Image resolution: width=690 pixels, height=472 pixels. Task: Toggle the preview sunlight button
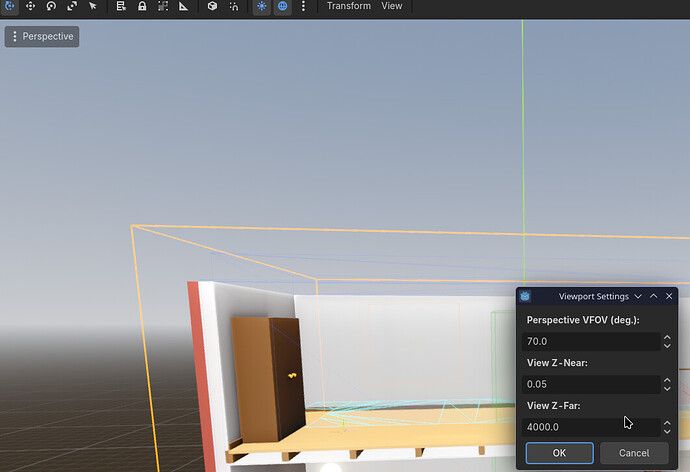[x=262, y=6]
